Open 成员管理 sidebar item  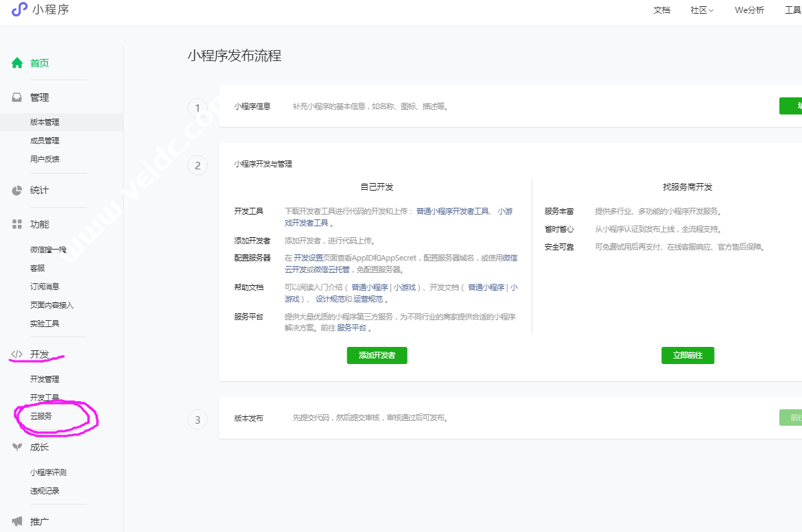pyautogui.click(x=45, y=141)
